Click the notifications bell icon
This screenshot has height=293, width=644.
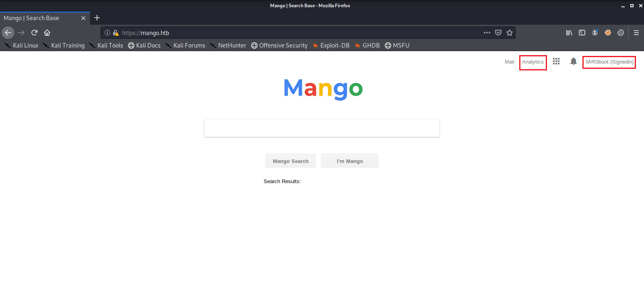[x=574, y=61]
